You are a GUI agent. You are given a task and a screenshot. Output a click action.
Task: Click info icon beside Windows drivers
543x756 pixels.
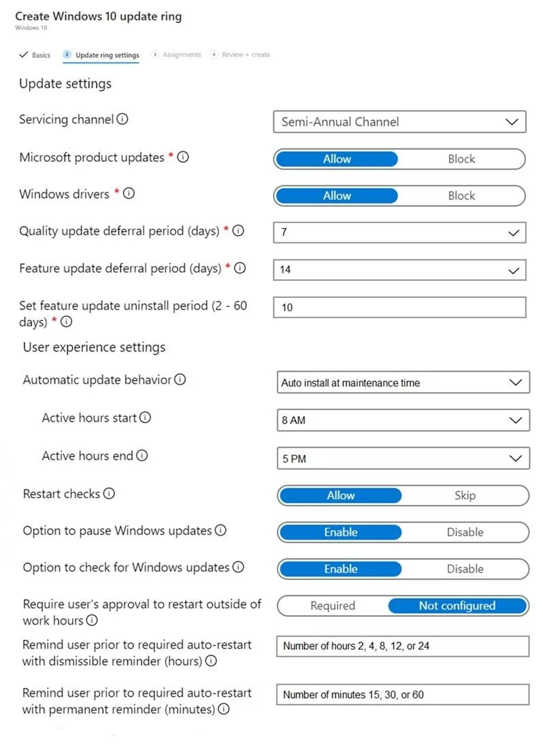point(129,193)
